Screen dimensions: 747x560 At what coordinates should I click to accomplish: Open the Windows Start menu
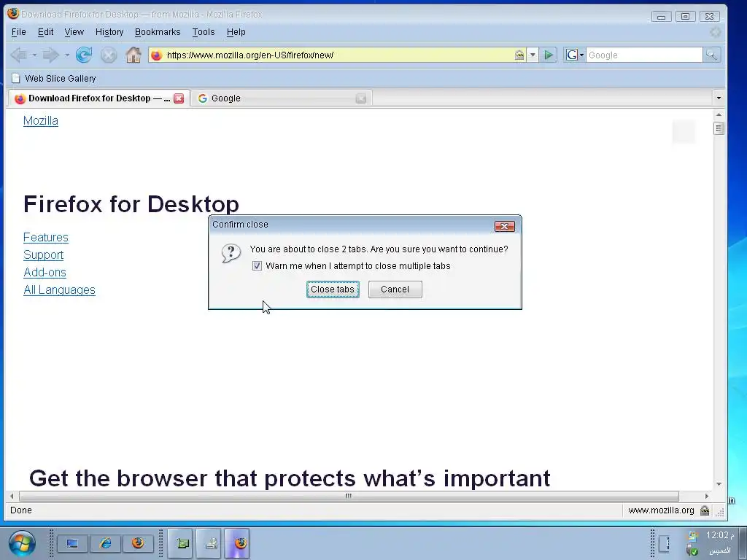[22, 543]
